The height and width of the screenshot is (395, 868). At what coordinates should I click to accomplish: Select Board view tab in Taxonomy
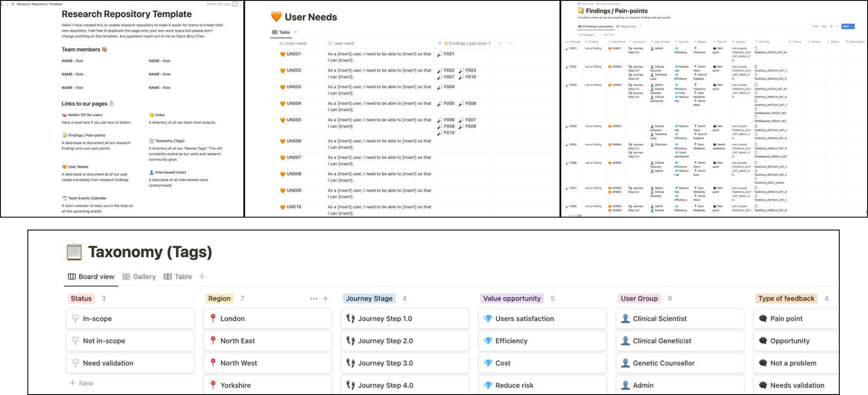pos(91,277)
